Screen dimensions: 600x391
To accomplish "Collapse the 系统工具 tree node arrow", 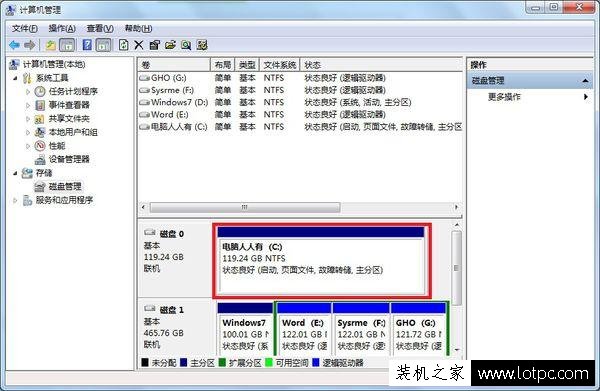I will [x=15, y=78].
